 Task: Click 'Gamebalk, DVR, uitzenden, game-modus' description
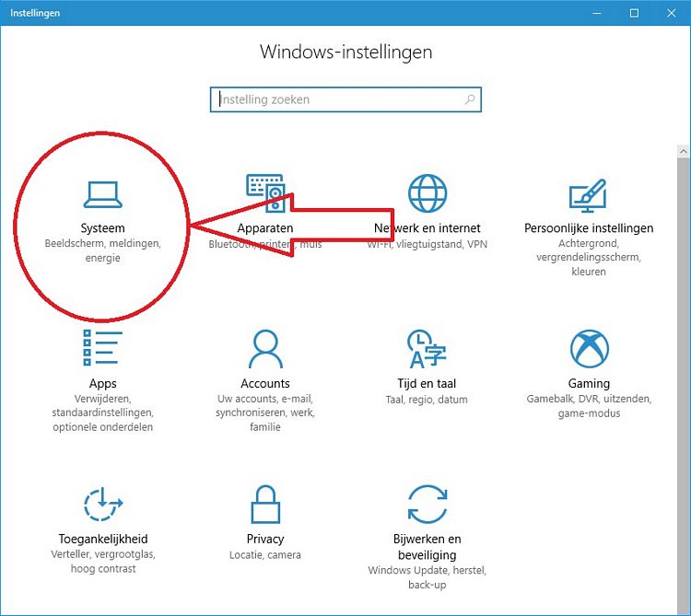589,406
